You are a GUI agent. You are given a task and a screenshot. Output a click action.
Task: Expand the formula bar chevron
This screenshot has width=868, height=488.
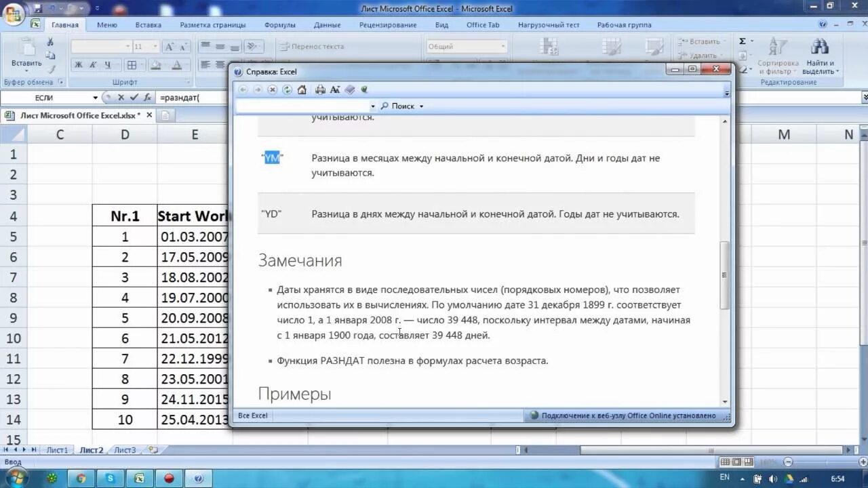[864, 98]
